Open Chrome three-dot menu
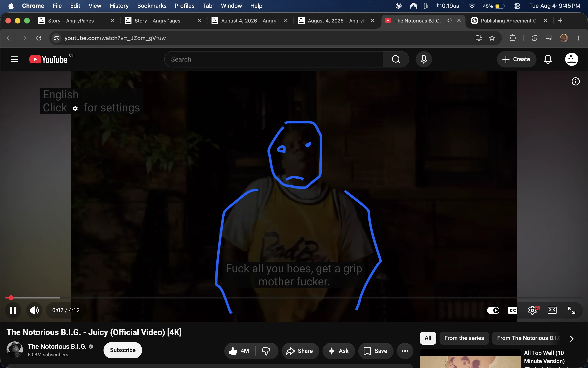The width and height of the screenshot is (588, 368). coord(579,38)
